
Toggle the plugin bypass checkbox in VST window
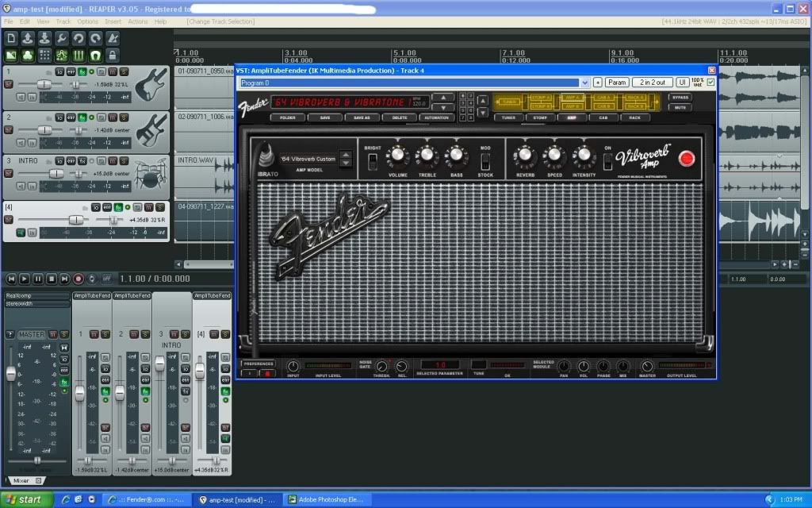coord(710,82)
